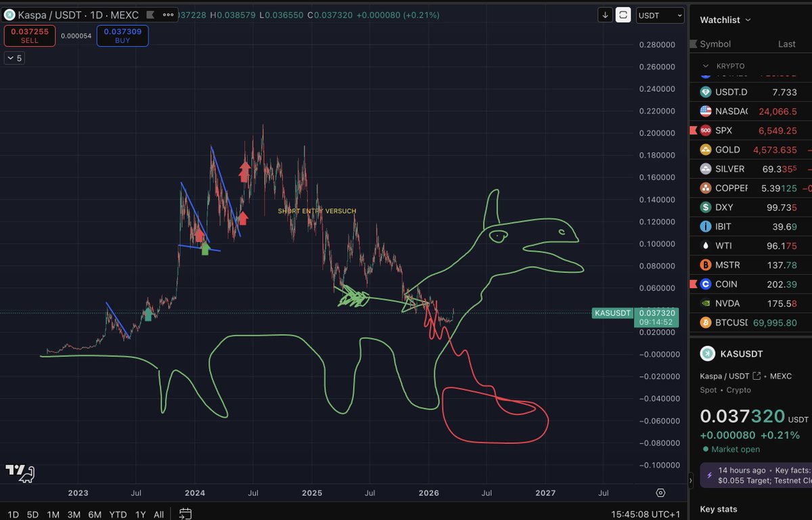The height and width of the screenshot is (520, 812).
Task: Select COPPER row in watchlist
Action: point(750,188)
